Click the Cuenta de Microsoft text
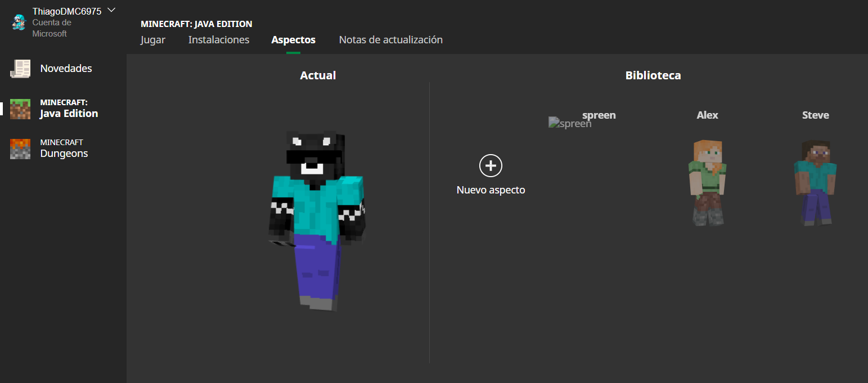 52,28
